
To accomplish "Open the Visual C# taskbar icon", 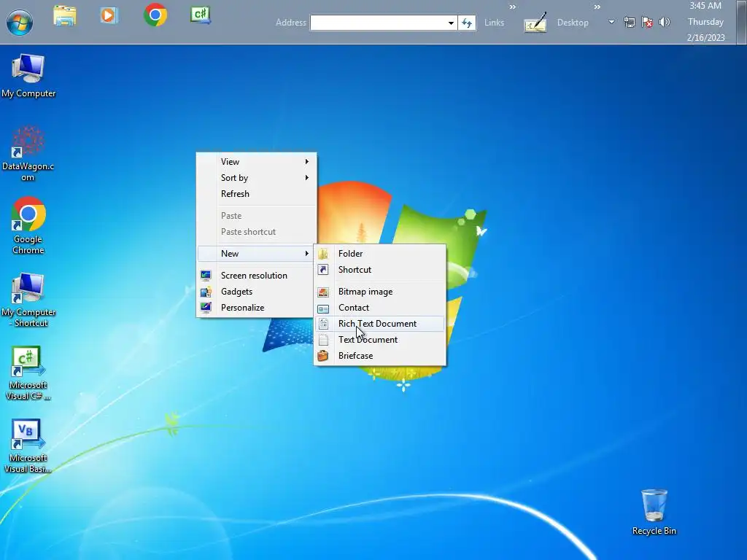I will [x=201, y=15].
